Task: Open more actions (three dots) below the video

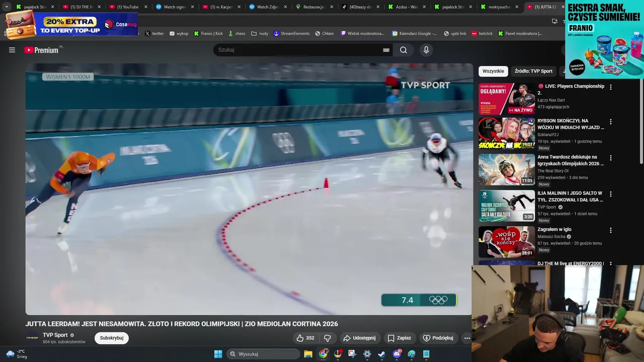Action: [467, 338]
